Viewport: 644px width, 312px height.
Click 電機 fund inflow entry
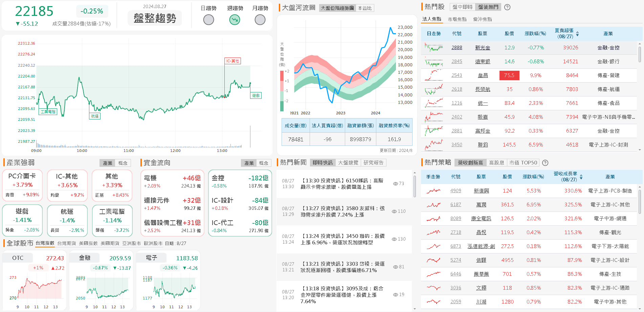pyautogui.click(x=172, y=182)
